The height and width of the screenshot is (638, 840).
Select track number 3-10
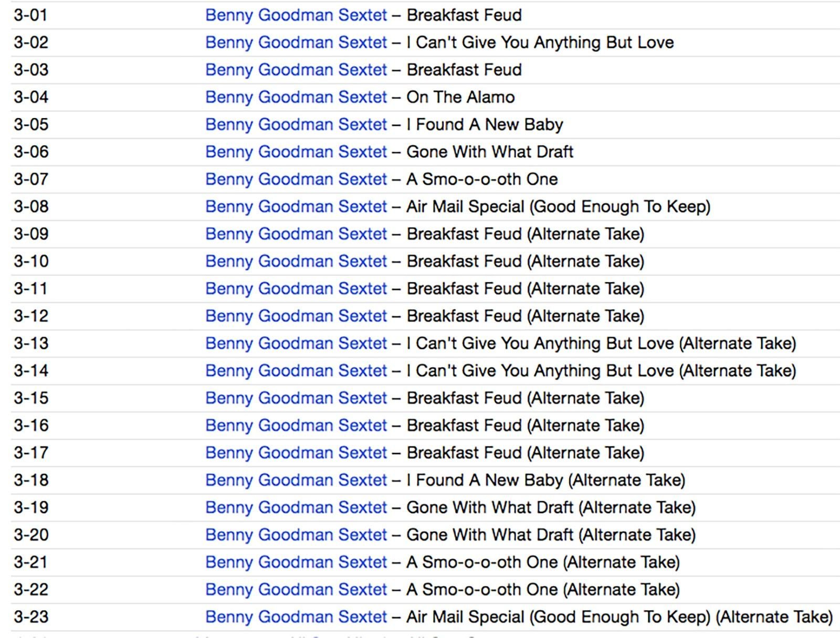tap(31, 261)
